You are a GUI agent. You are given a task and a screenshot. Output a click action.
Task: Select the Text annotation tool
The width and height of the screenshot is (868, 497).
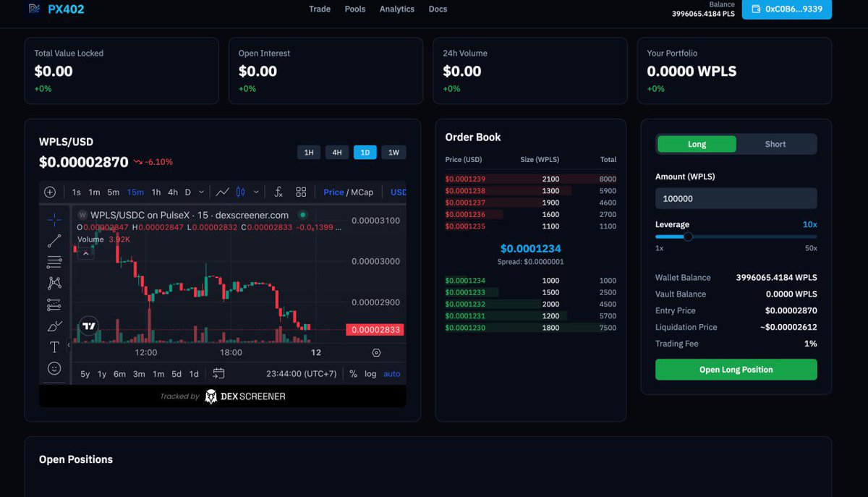(54, 345)
